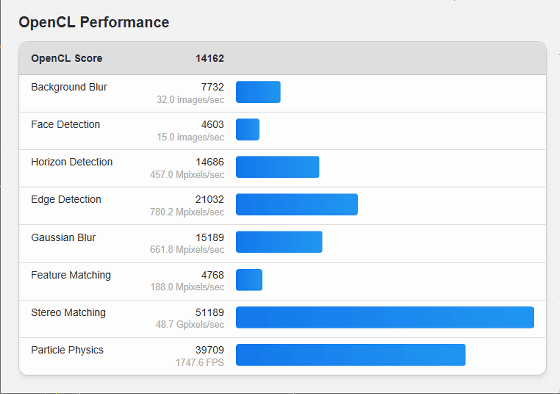The width and height of the screenshot is (560, 394).
Task: Click the Gaussian Blur label
Action: (63, 238)
